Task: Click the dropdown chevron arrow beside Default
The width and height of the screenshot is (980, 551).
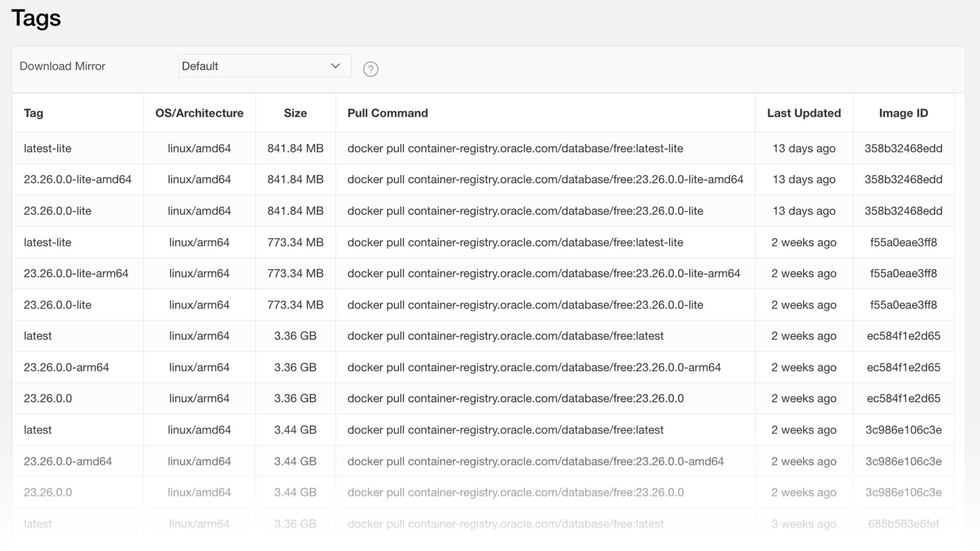Action: click(x=335, y=66)
